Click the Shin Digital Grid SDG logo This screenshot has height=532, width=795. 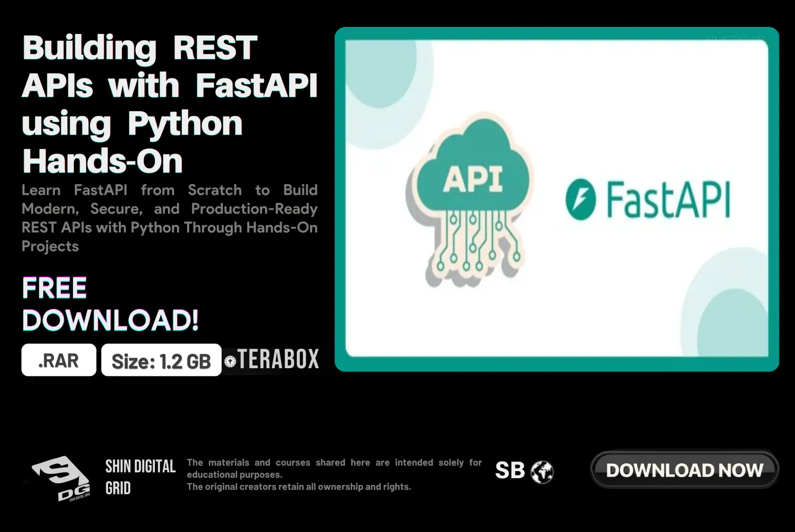point(61,478)
